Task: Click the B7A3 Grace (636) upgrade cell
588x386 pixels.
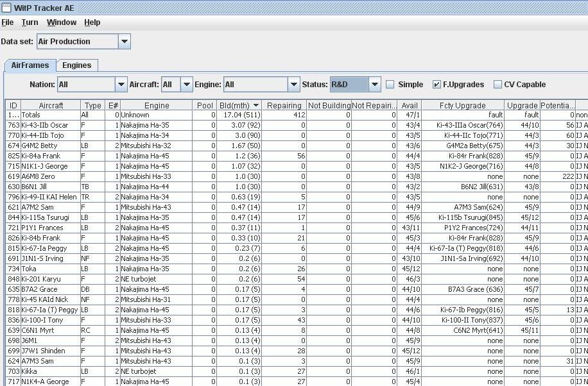Action: [x=463, y=289]
